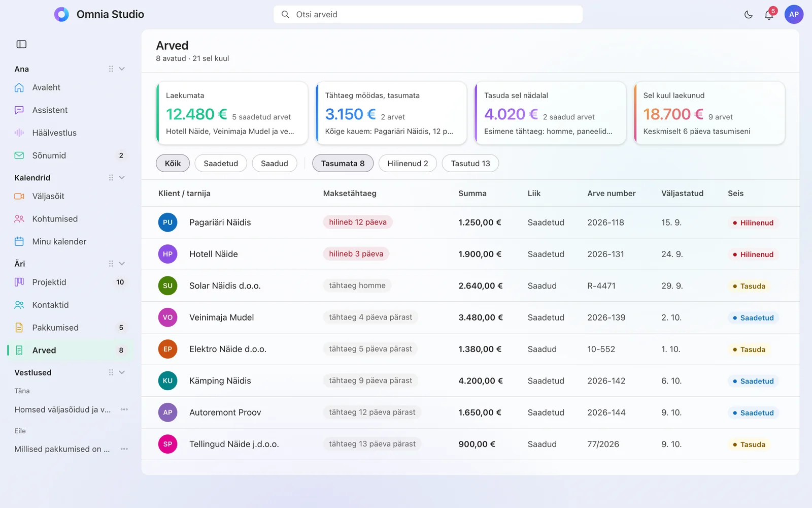Open Häälvestlus voice chat
This screenshot has height=508, width=812.
pyautogui.click(x=71, y=133)
